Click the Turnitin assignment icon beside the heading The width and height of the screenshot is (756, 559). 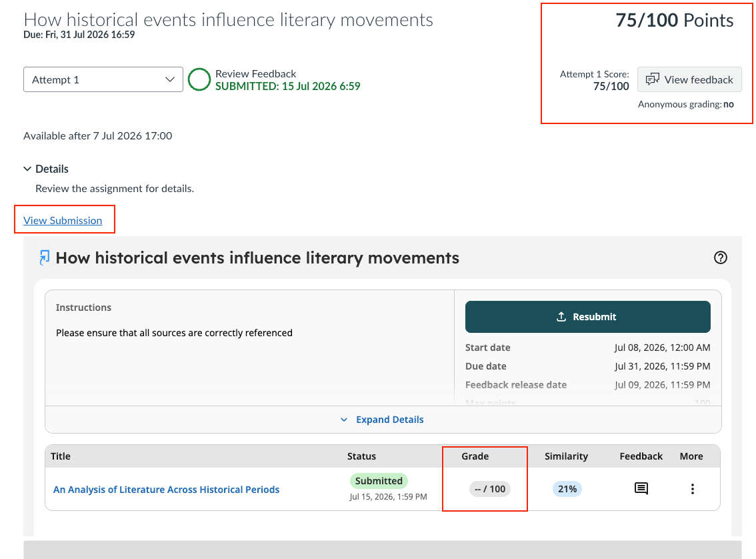[x=44, y=257]
